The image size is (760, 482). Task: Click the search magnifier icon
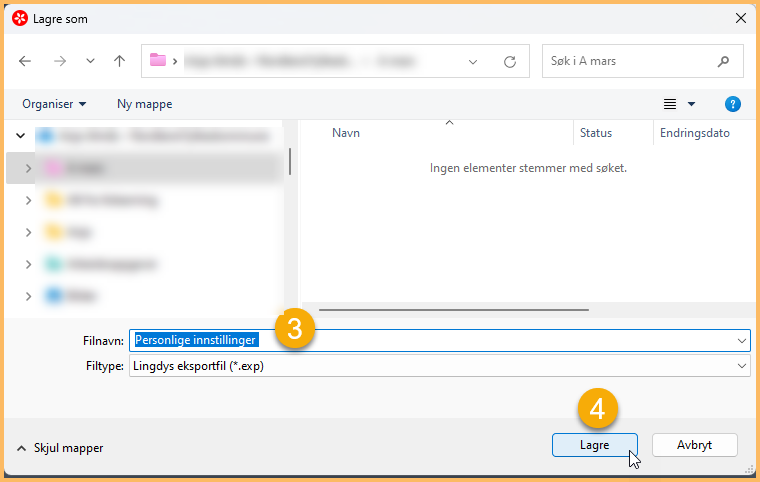723,61
